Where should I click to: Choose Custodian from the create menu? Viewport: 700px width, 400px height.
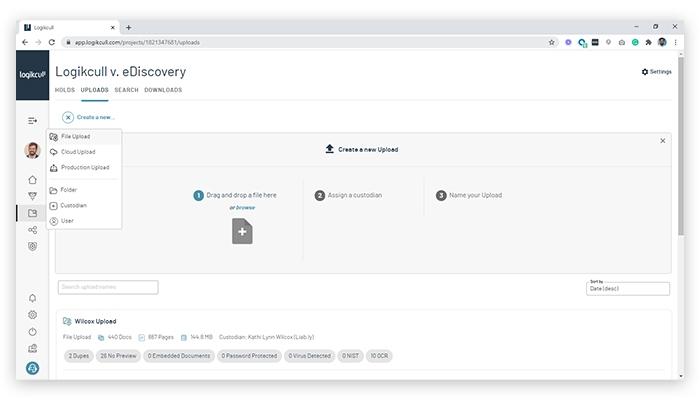[x=83, y=205]
